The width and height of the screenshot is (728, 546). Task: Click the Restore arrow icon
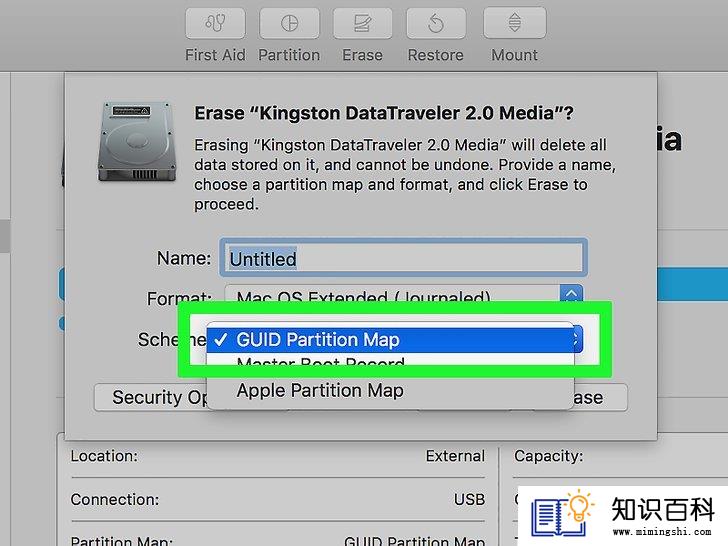pos(436,23)
